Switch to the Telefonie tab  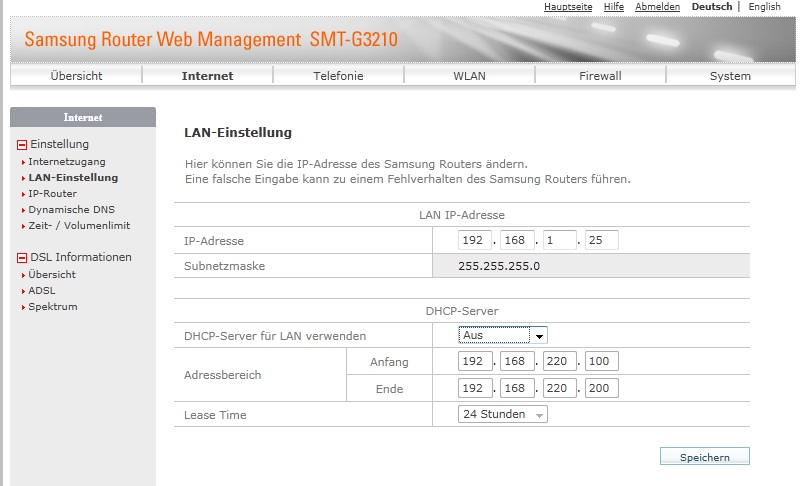[338, 76]
